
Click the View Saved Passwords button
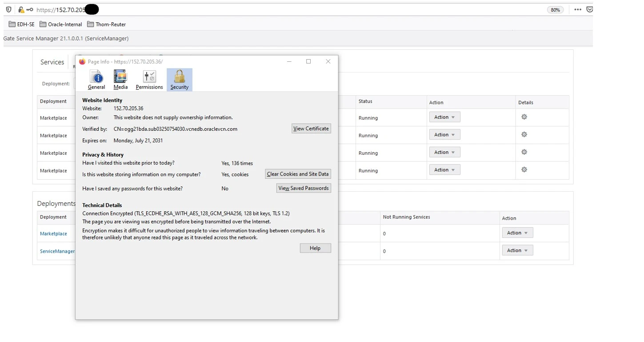pos(304,188)
